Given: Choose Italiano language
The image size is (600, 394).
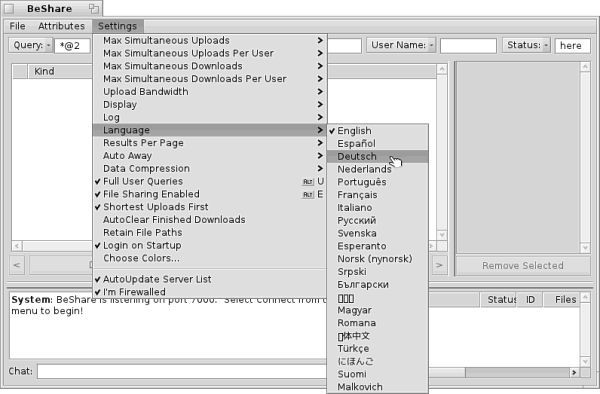Looking at the screenshot, I should point(377,208).
